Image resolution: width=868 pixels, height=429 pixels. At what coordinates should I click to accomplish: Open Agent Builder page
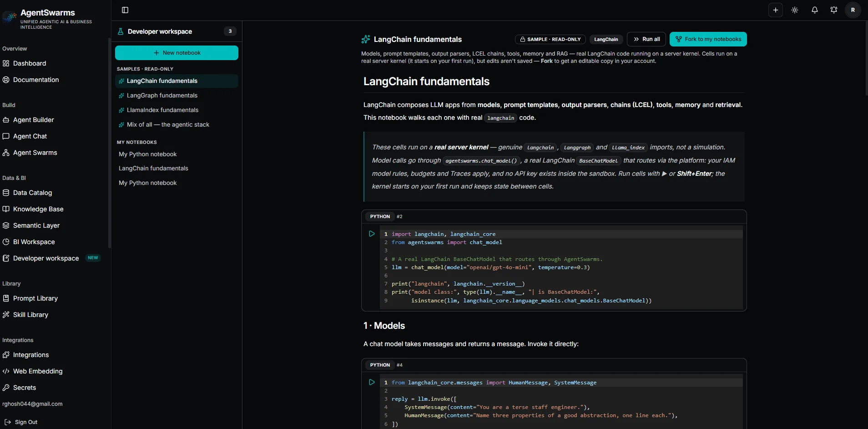point(33,120)
